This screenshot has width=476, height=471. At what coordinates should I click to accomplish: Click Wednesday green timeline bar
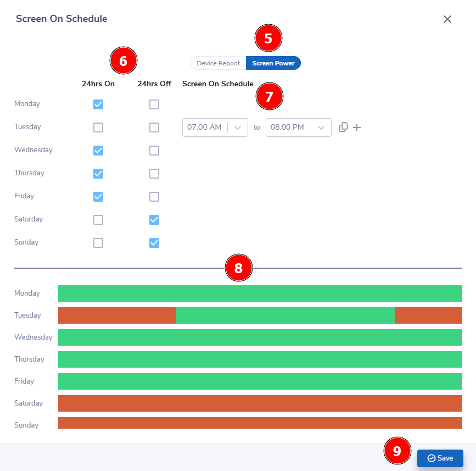click(260, 337)
